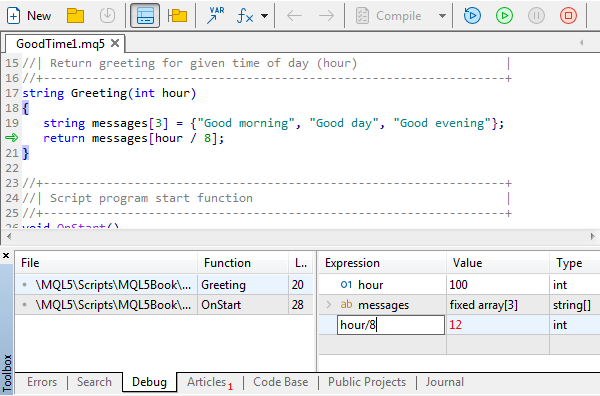Close the GoodTime1.mq5 tab
The image size is (600, 396).
click(x=115, y=43)
